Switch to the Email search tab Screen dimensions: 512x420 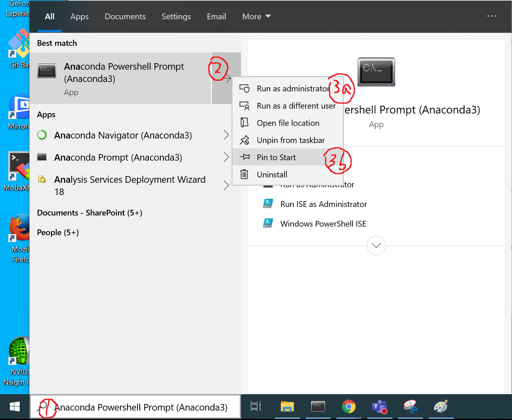tap(216, 16)
